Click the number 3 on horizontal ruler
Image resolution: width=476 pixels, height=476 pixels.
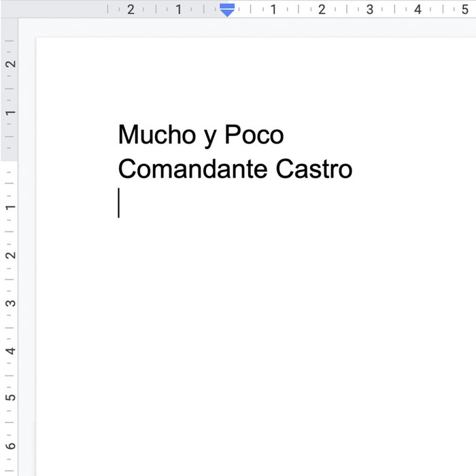pyautogui.click(x=369, y=10)
